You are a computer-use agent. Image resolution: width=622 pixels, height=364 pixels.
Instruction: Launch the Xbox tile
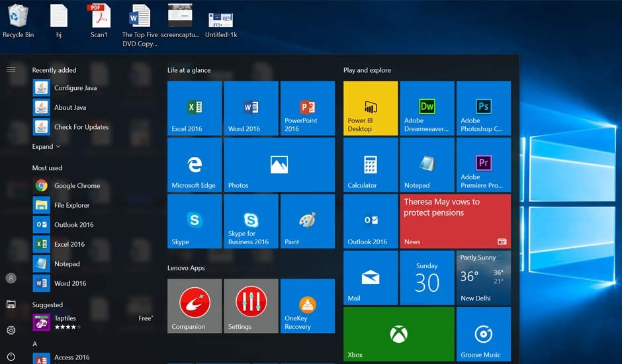tap(398, 334)
